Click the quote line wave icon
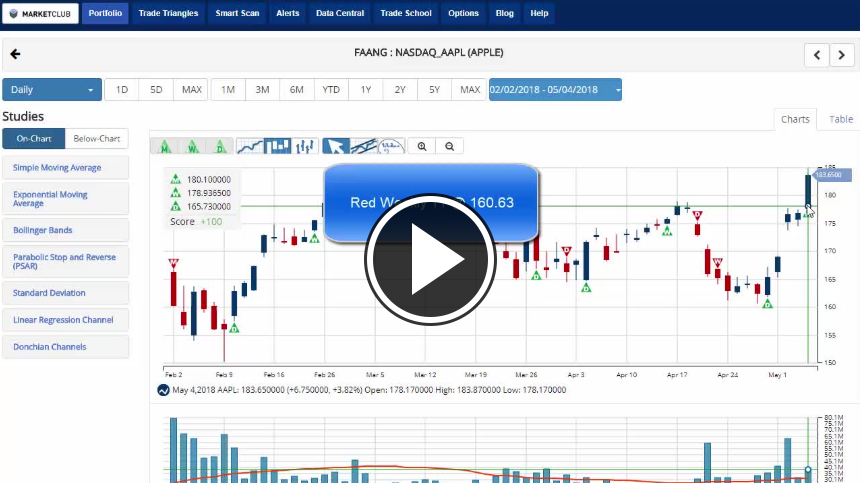The width and height of the screenshot is (860, 483). pyautogui.click(x=163, y=390)
